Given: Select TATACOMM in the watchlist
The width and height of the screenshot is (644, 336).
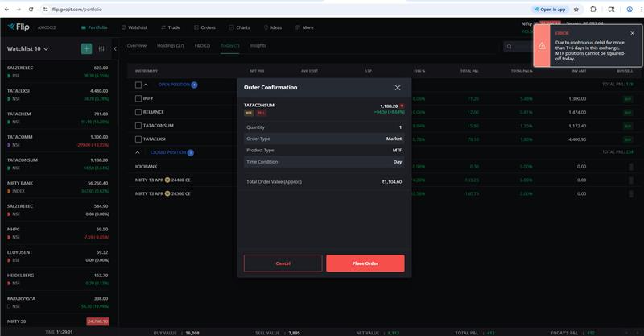Looking at the screenshot, I should click(58, 141).
